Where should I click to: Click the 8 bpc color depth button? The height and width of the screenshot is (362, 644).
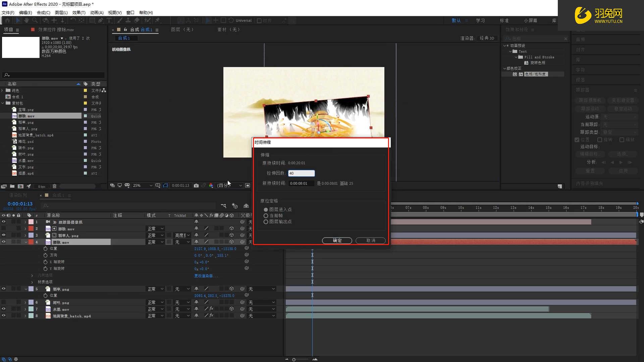pos(42,186)
